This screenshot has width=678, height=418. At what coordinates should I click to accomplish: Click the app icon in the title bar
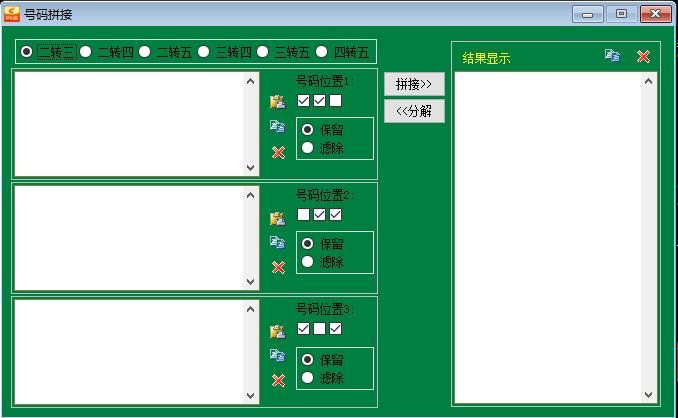pos(12,14)
